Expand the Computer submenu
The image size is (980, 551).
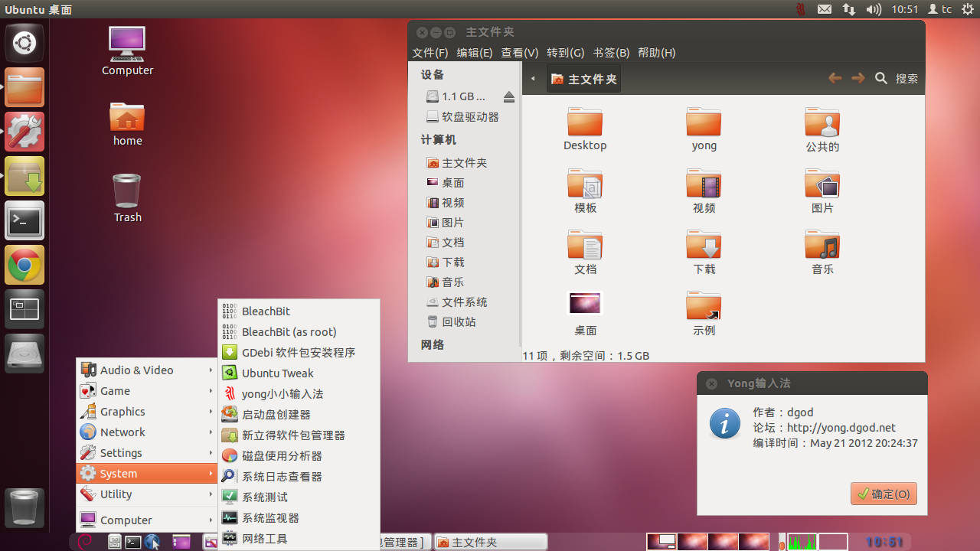click(x=147, y=520)
